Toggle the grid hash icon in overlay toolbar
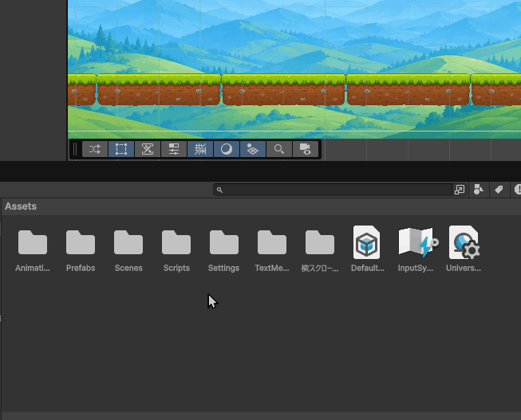This screenshot has width=521, height=420. pos(200,149)
